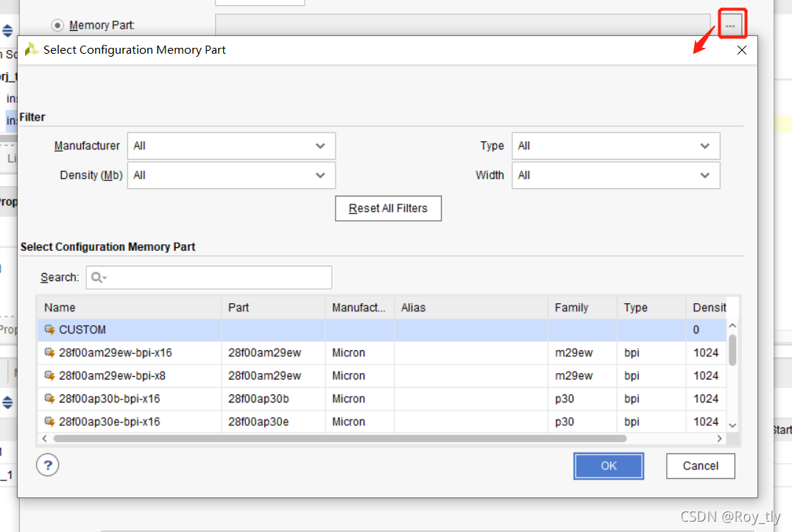Open the Width filter dropdown
The image size is (792, 532).
616,175
